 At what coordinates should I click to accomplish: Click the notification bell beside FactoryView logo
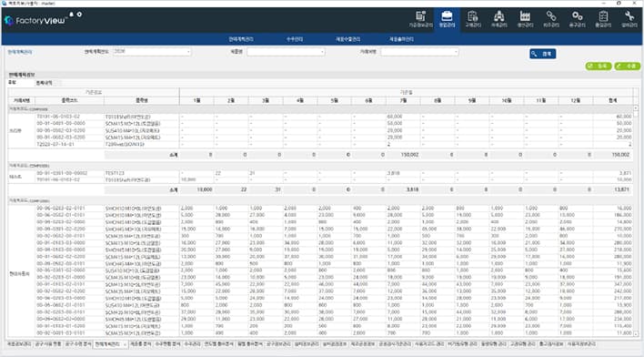pos(71,15)
